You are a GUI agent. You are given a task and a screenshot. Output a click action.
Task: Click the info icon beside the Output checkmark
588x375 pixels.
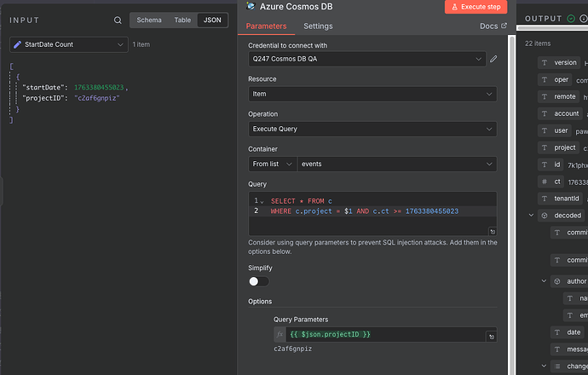(x=584, y=19)
